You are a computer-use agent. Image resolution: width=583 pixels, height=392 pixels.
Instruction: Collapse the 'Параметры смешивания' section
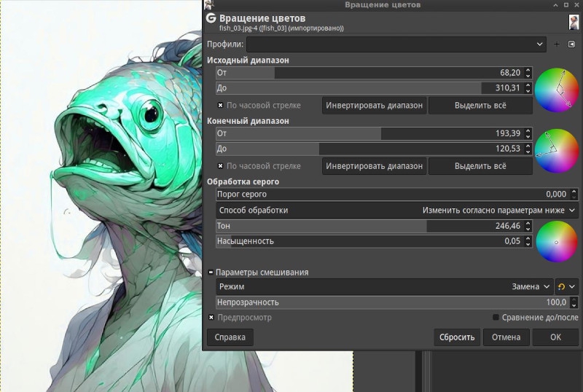(211, 273)
